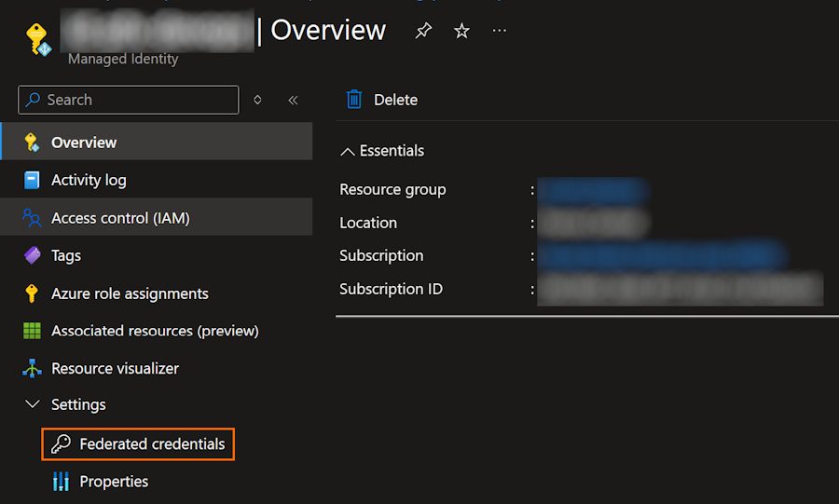This screenshot has width=839, height=504.
Task: Click the Federated credentials key icon
Action: coord(61,443)
